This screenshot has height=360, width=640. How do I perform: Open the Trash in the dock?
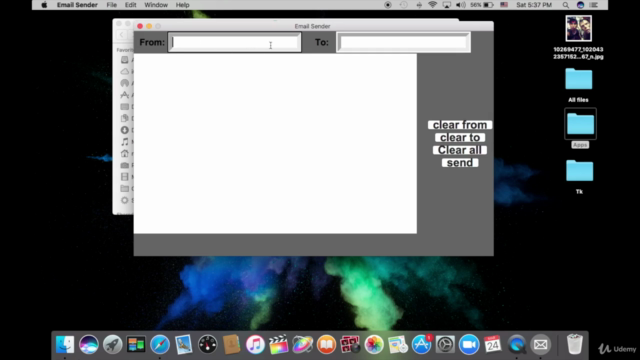pyautogui.click(x=574, y=344)
